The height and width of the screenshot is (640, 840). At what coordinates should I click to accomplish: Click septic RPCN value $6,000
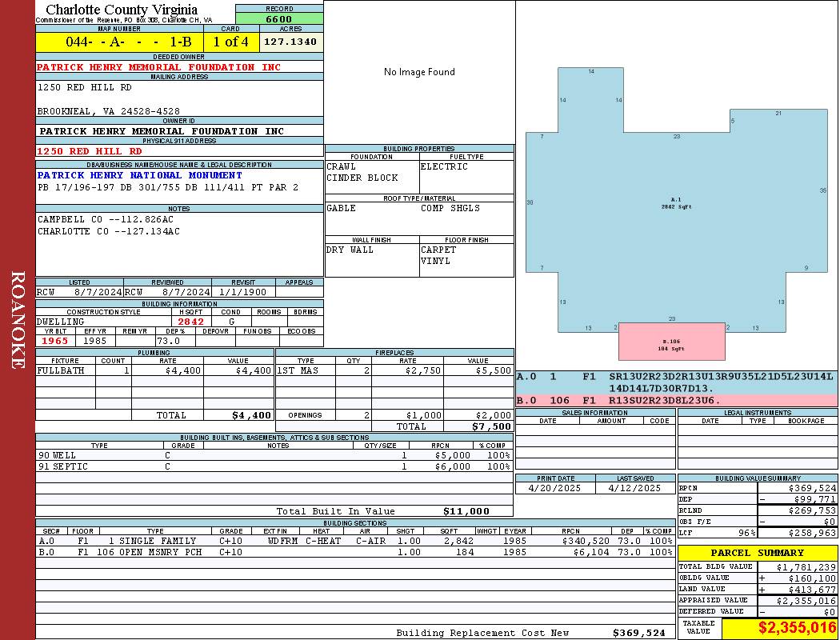pyautogui.click(x=453, y=467)
